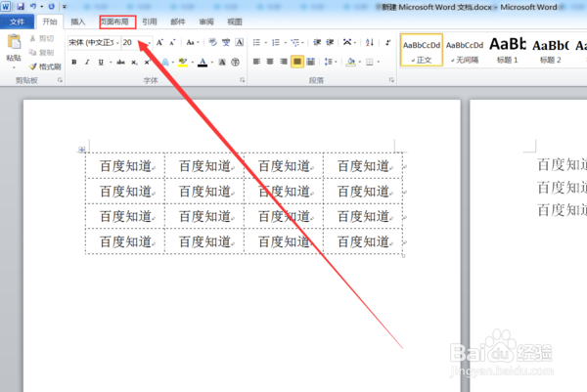This screenshot has height=392, width=587.
Task: Paste clipboard contents with 粘贴 icon
Action: tap(14, 42)
